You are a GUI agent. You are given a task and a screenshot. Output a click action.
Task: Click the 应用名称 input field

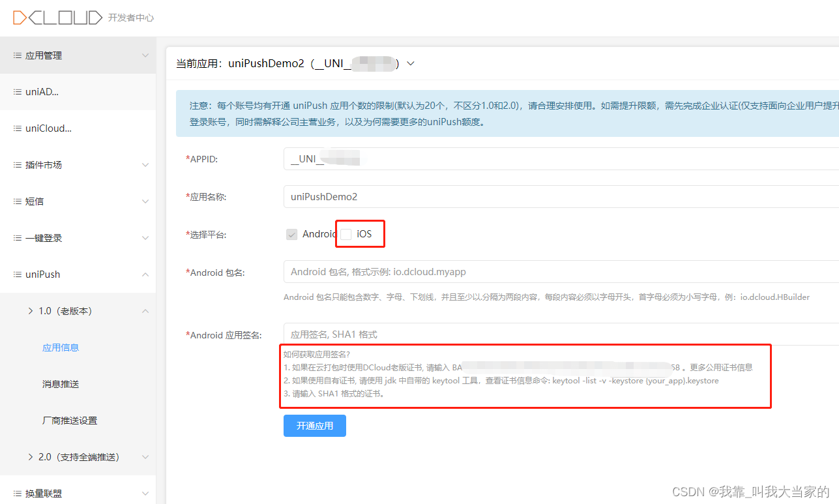click(456, 196)
